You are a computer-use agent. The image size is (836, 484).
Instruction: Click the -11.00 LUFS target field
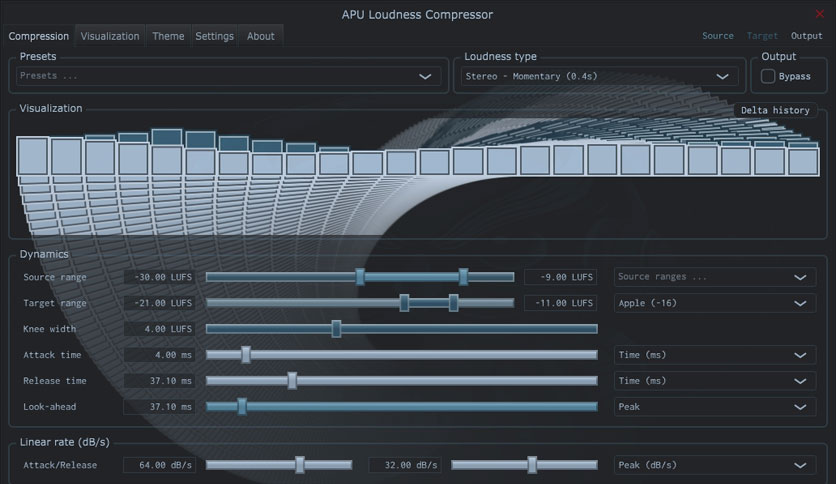[560, 303]
